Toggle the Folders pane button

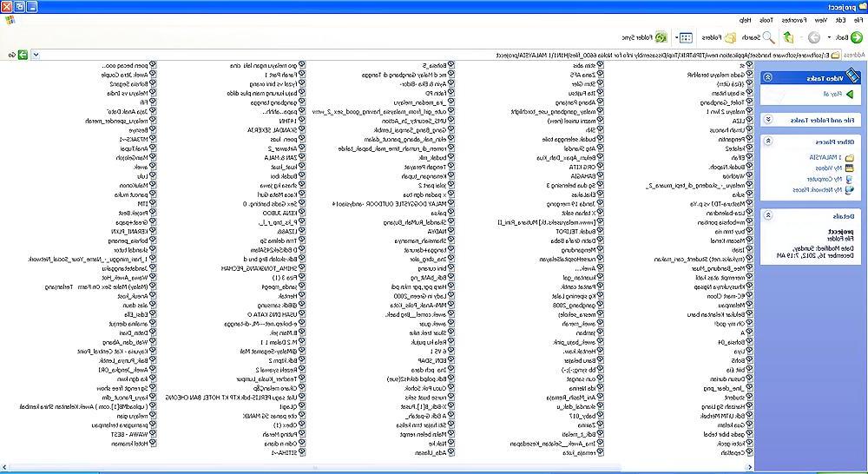pos(731,37)
